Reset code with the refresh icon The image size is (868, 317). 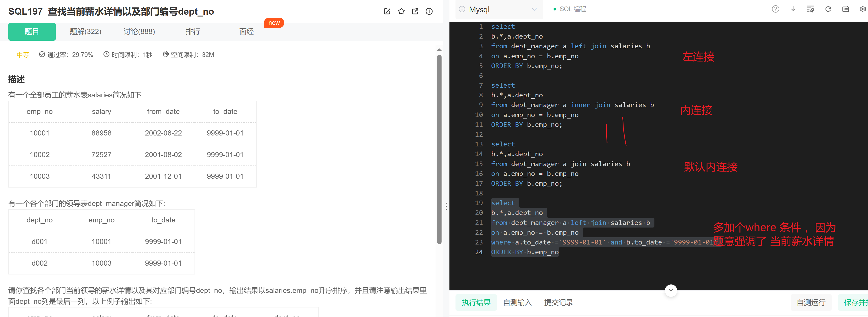828,9
